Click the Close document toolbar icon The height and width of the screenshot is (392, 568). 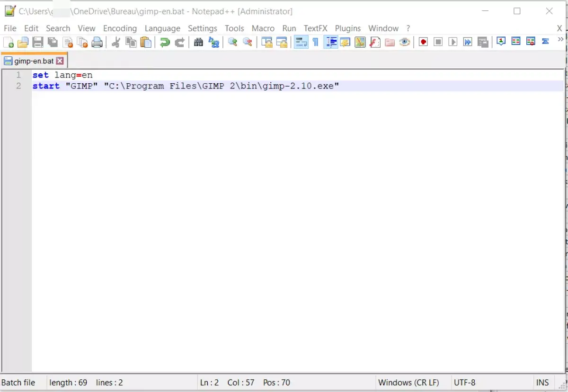68,43
